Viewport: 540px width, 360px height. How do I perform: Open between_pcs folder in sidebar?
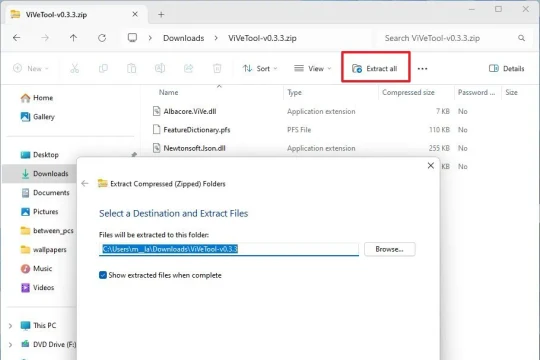(47, 230)
